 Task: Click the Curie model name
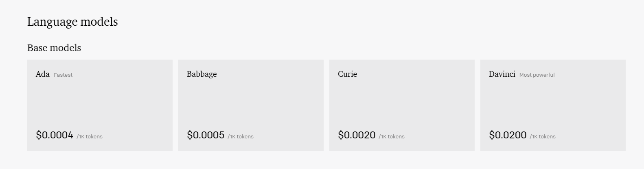point(347,74)
